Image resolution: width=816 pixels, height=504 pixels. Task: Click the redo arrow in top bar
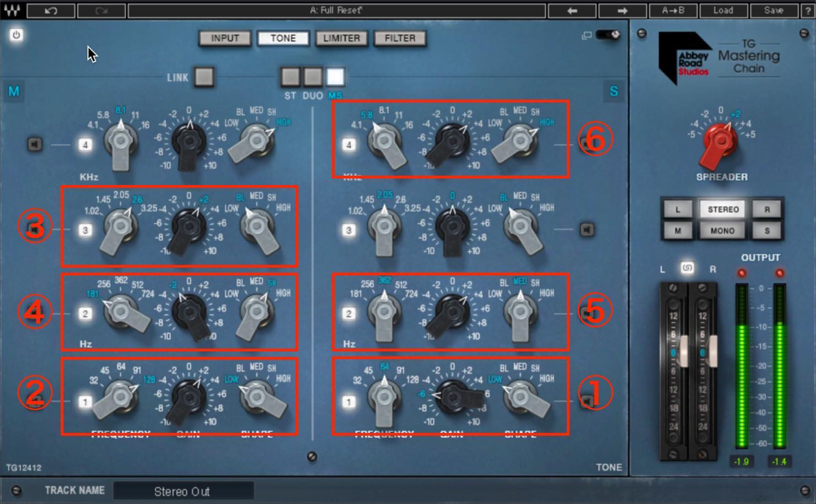click(x=101, y=10)
